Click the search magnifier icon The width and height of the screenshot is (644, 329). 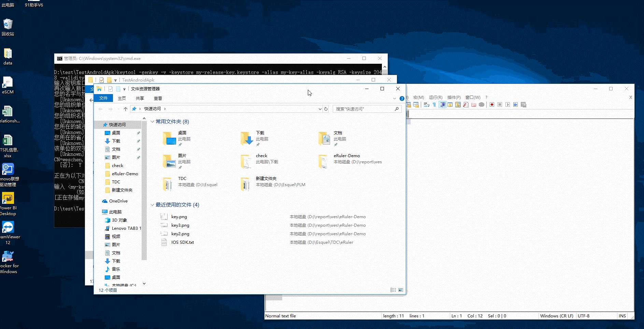click(x=397, y=109)
